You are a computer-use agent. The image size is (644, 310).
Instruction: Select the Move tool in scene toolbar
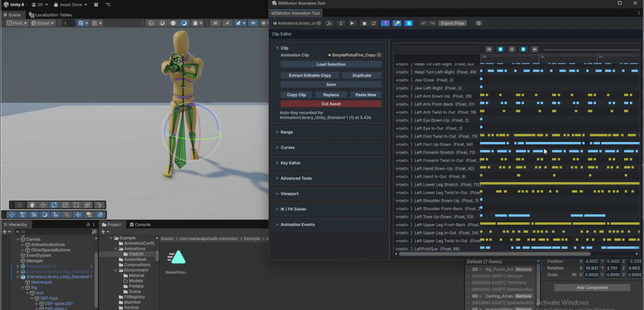point(43,205)
